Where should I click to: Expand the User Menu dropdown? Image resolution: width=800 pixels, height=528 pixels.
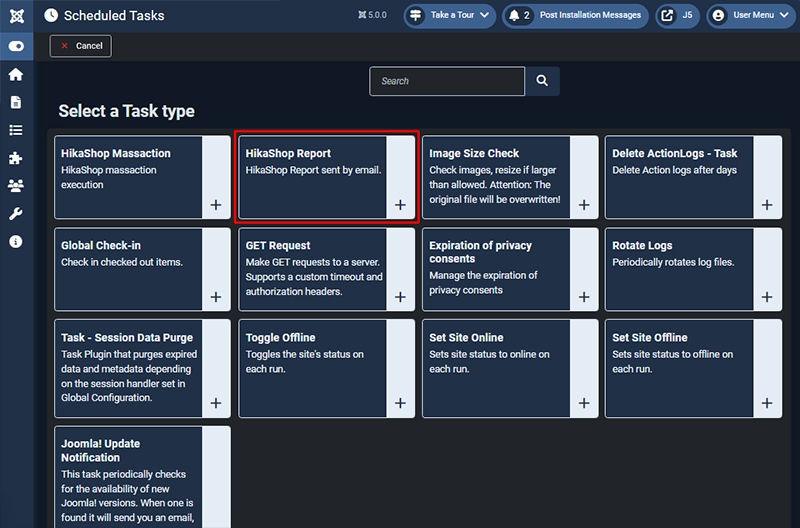[751, 15]
